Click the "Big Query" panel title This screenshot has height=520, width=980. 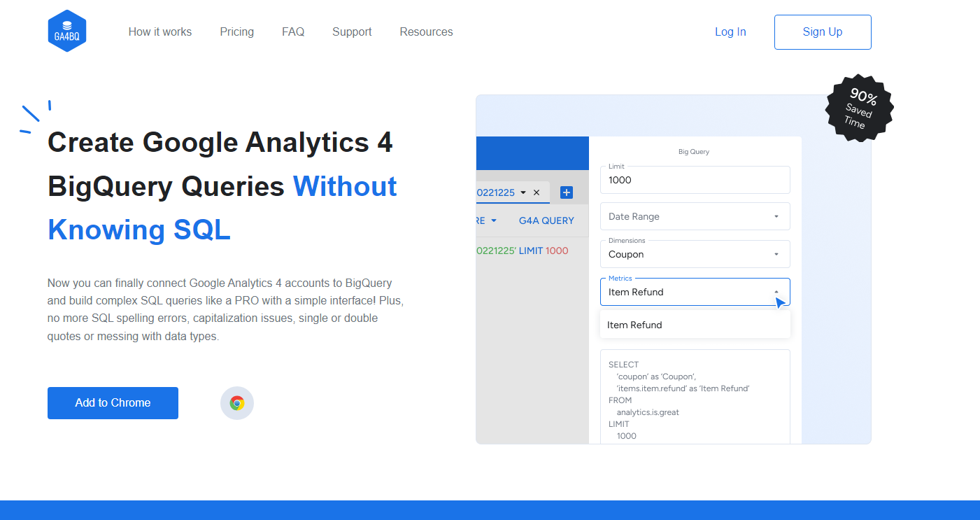pos(694,151)
